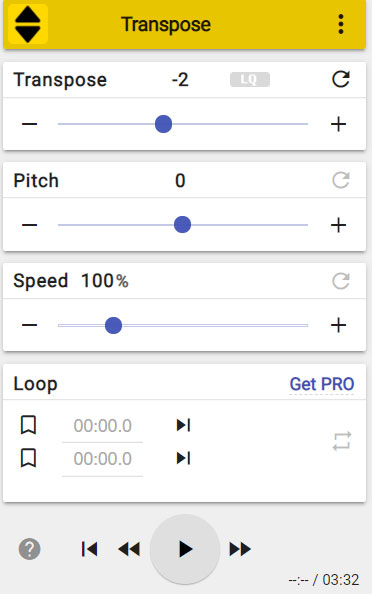372x594 pixels.
Task: Raise Pitch using the plus button
Action: pyautogui.click(x=338, y=225)
